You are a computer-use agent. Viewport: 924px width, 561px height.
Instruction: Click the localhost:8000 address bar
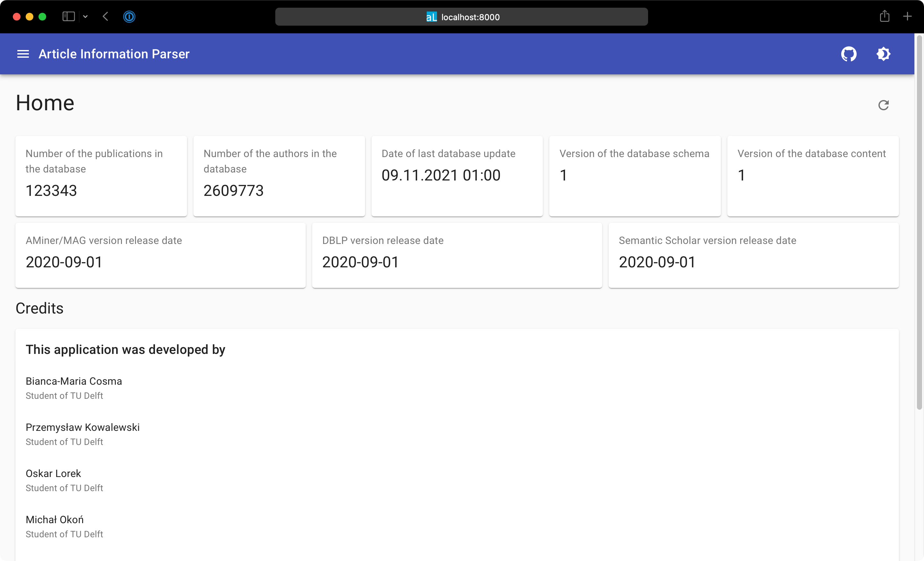[461, 17]
